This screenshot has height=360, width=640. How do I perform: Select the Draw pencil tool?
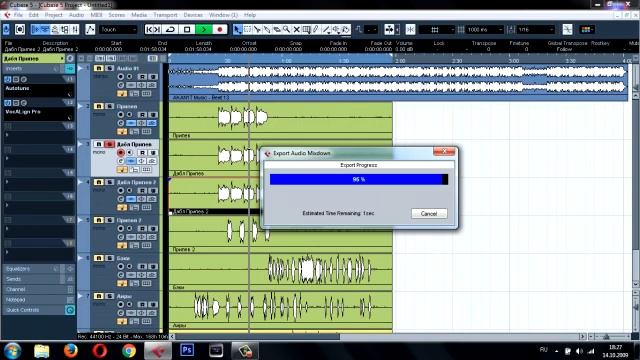pyautogui.click(x=316, y=29)
